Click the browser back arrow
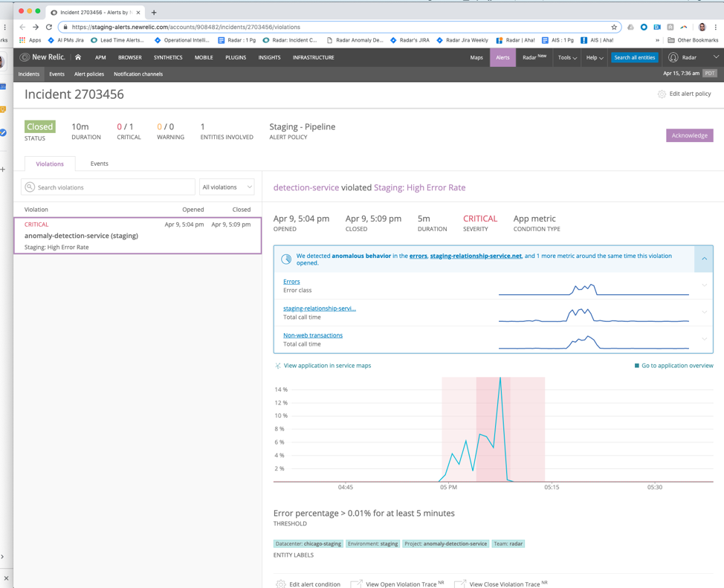The image size is (724, 588). click(x=22, y=27)
